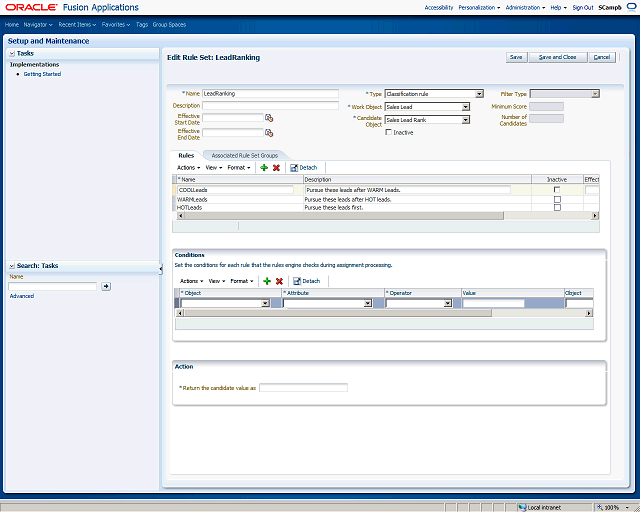Delete a condition with the Conditions red X icon
The image size is (640, 512).
279,281
